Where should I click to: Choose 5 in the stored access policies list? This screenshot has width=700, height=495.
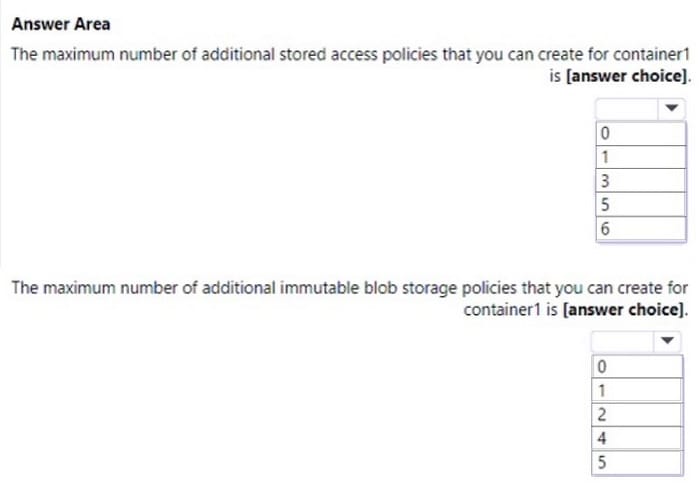pos(641,204)
